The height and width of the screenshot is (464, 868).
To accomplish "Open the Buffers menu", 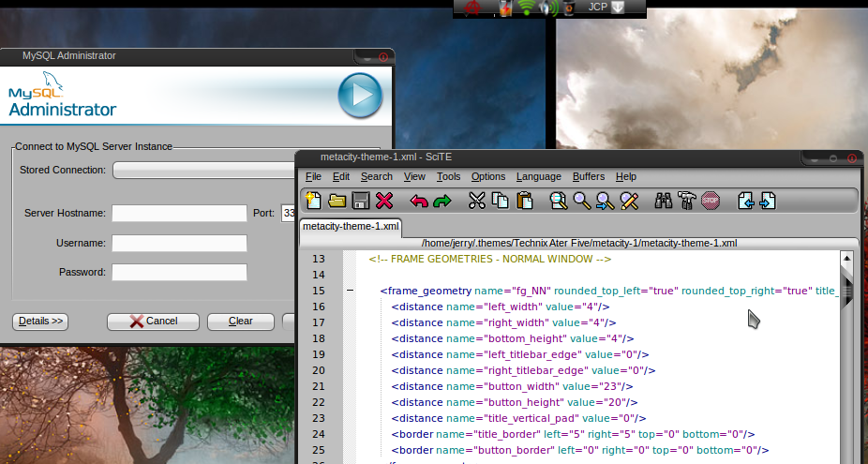I will [589, 176].
